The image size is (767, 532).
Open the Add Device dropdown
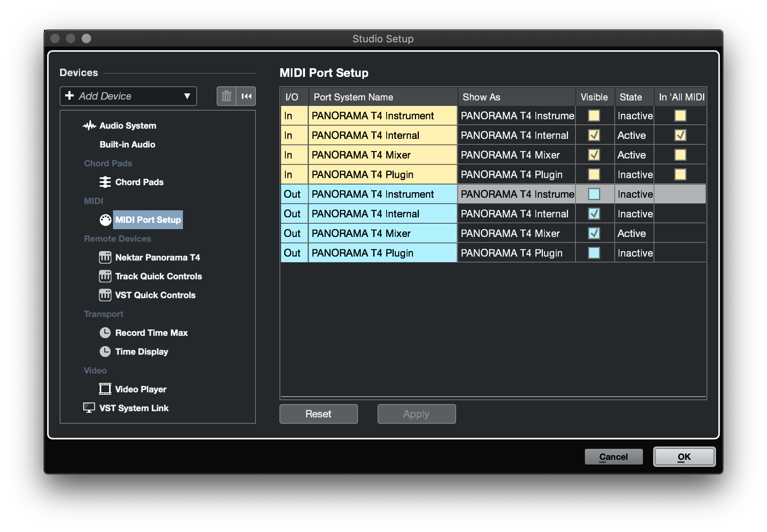(x=128, y=96)
